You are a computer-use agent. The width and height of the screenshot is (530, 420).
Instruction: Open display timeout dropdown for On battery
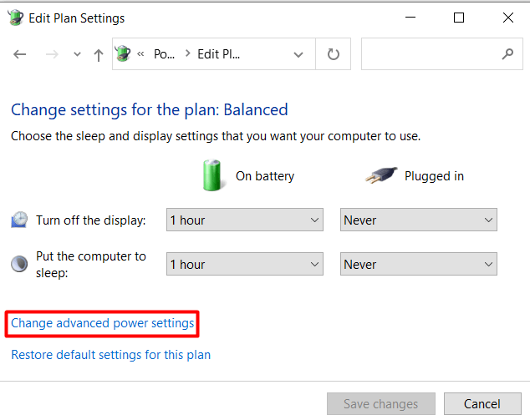tap(244, 220)
